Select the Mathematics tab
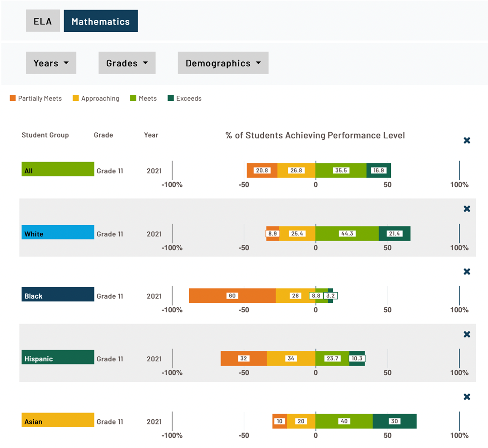This screenshot has height=448, width=488. (x=100, y=21)
